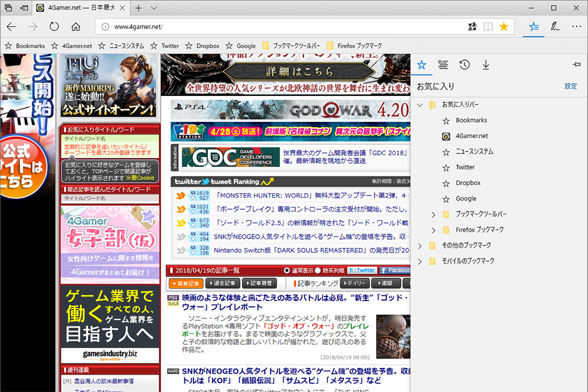Screen dimensions: 588x392
Task: Click the forward navigation arrow
Action: pyautogui.click(x=33, y=26)
